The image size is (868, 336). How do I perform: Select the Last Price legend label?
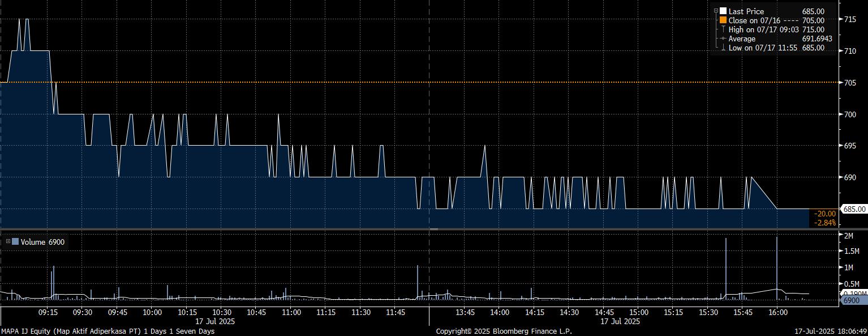[746, 11]
